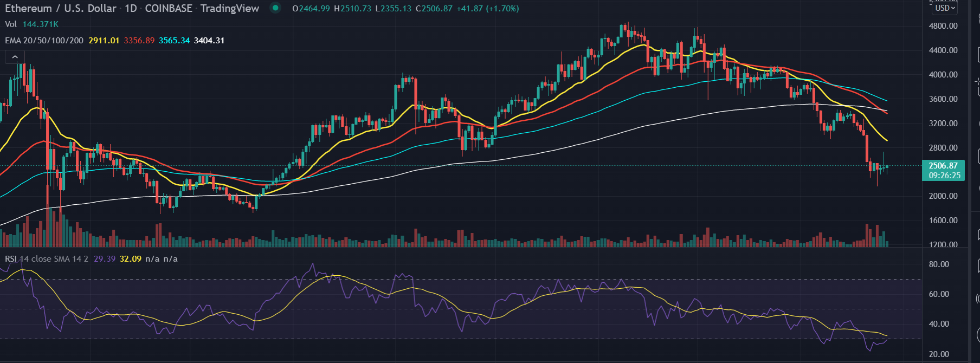Click the Ethereum / U.S. Dollar symbol title

[x=60, y=8]
